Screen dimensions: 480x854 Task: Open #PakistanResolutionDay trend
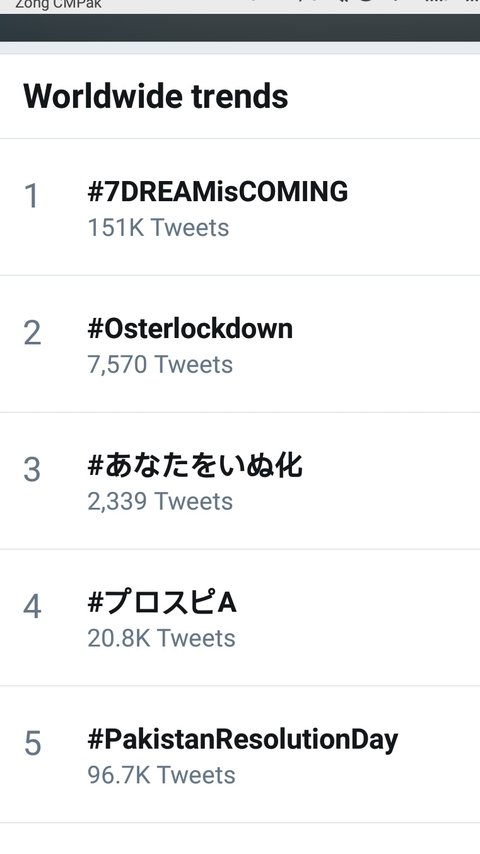pos(242,740)
